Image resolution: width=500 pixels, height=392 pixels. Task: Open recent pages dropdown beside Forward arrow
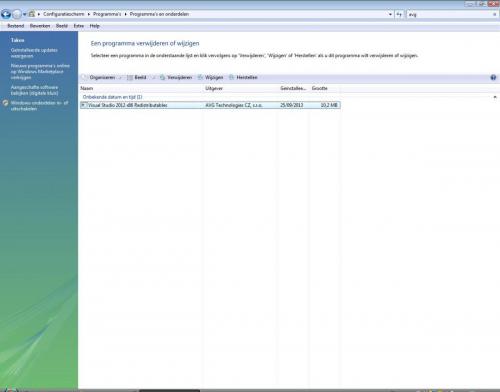click(24, 14)
